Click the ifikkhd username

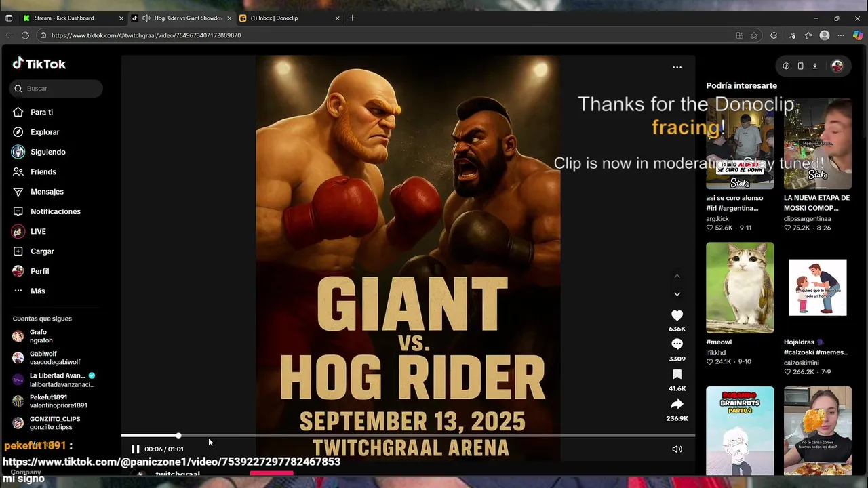coord(715,352)
